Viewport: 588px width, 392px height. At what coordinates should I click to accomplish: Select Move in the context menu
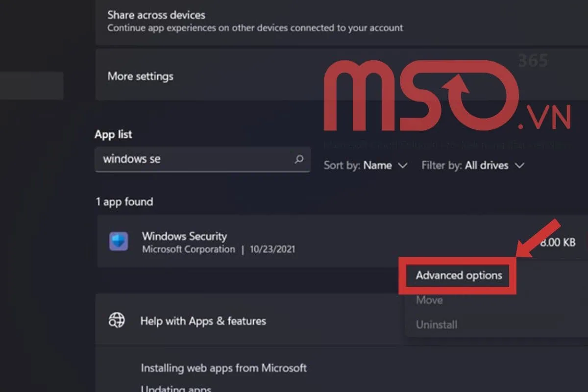point(429,300)
